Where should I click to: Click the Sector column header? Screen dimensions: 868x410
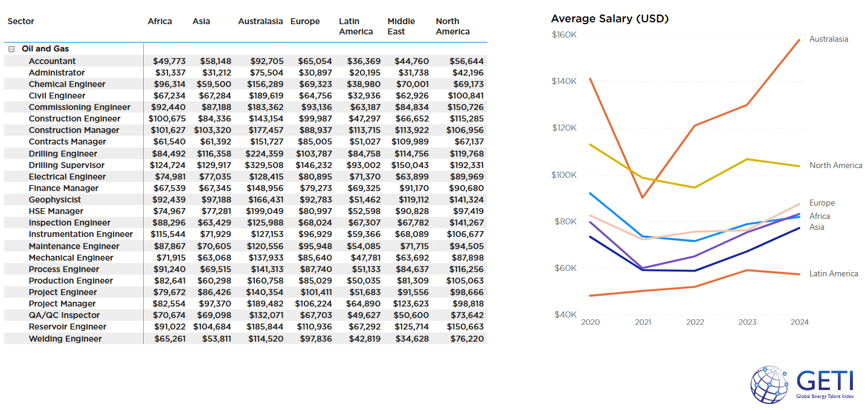pos(21,21)
